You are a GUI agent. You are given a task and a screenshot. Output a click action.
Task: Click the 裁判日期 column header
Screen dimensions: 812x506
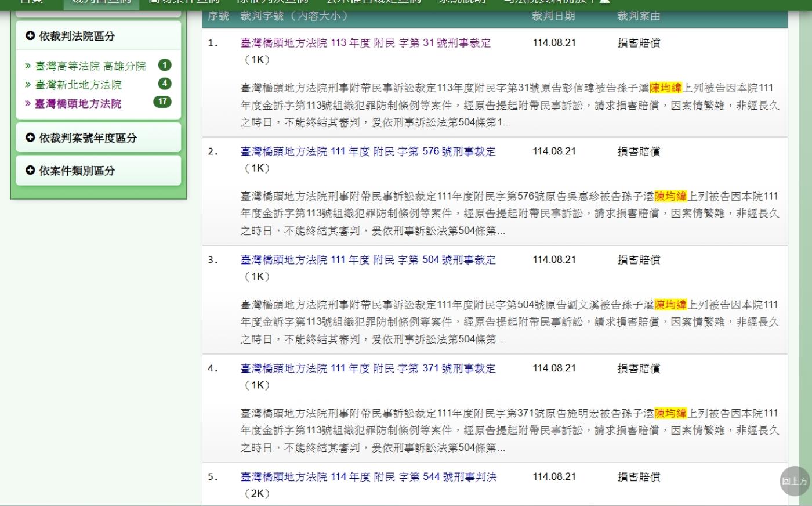pyautogui.click(x=553, y=16)
